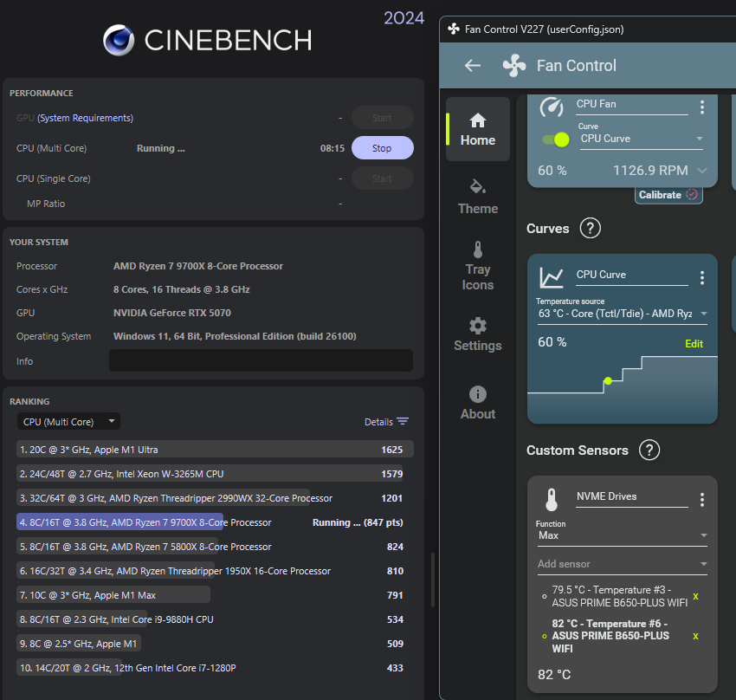This screenshot has height=700, width=736.
Task: Open the Theme tab in sidebar
Action: (x=478, y=198)
